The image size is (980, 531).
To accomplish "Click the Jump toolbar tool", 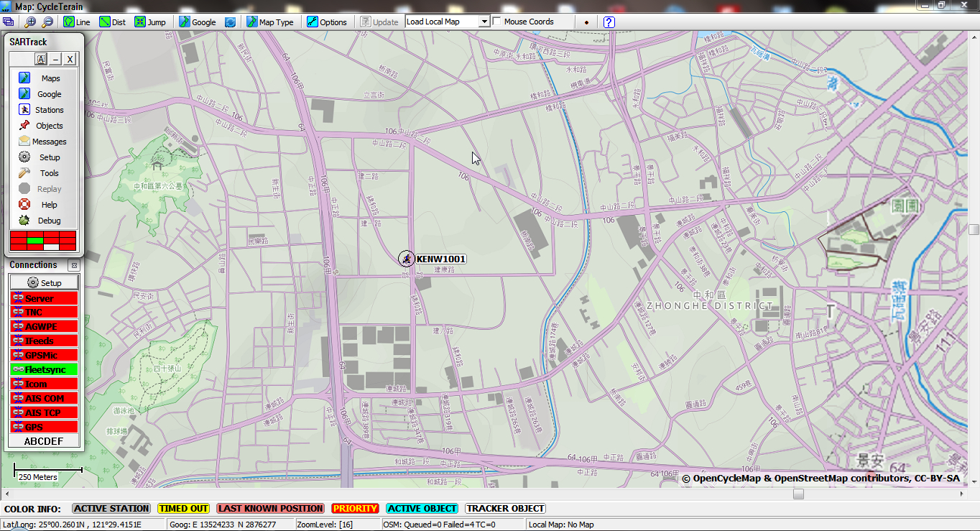I will click(x=149, y=22).
